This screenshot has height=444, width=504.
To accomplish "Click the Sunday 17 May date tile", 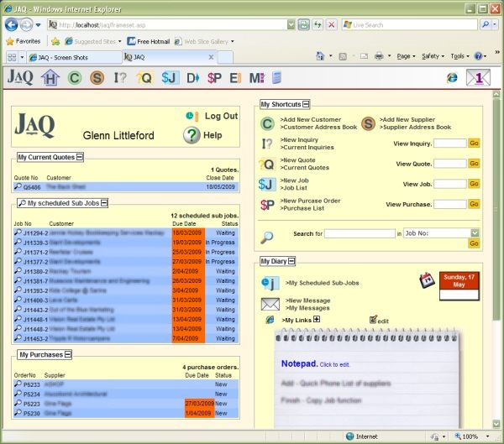I will coord(459,286).
